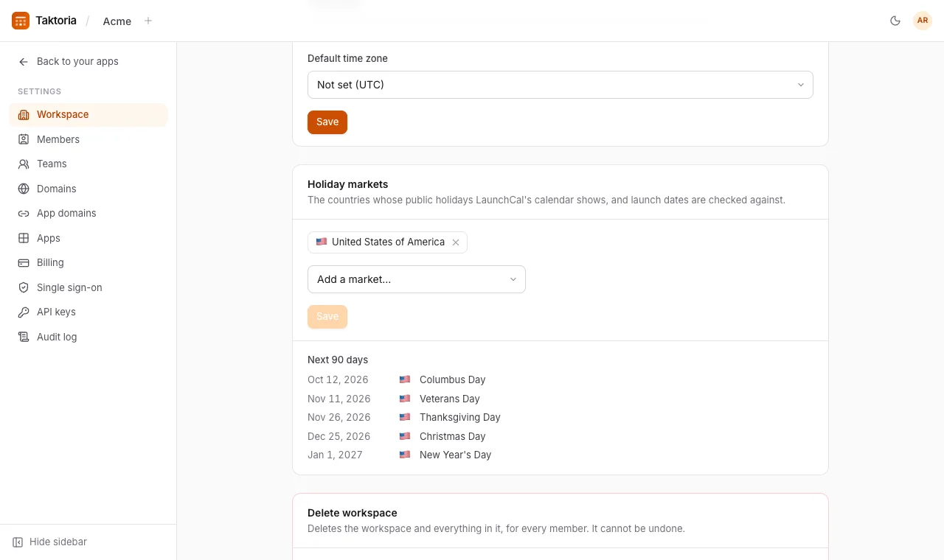Click the plus icon next to Acme

pos(148,21)
